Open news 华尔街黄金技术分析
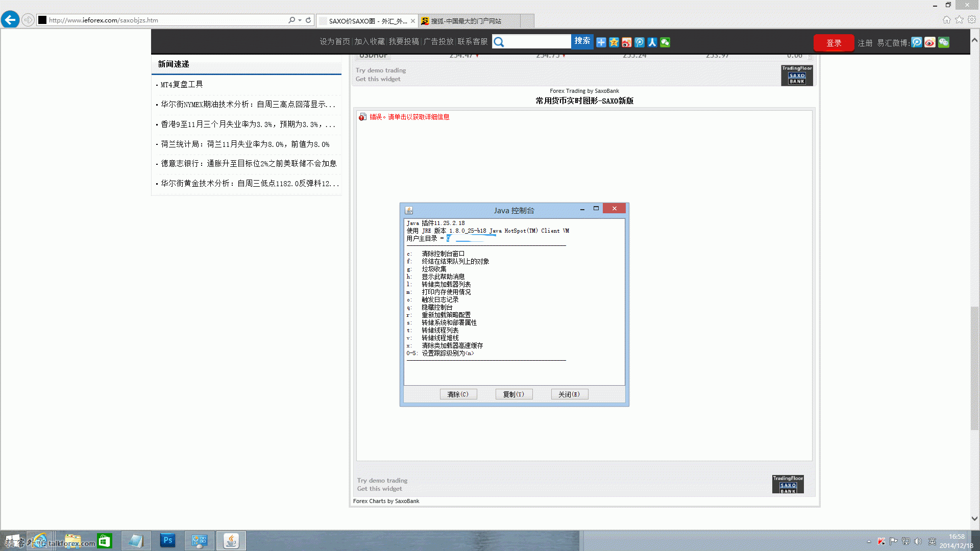Viewport: 980px width, 551px height. pyautogui.click(x=250, y=184)
